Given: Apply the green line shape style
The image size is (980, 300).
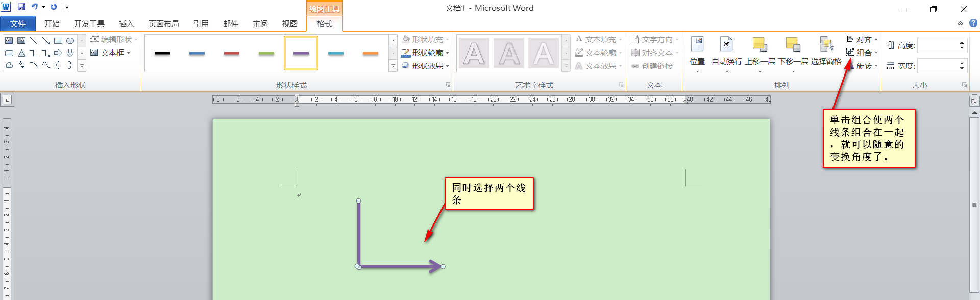Looking at the screenshot, I should point(266,53).
